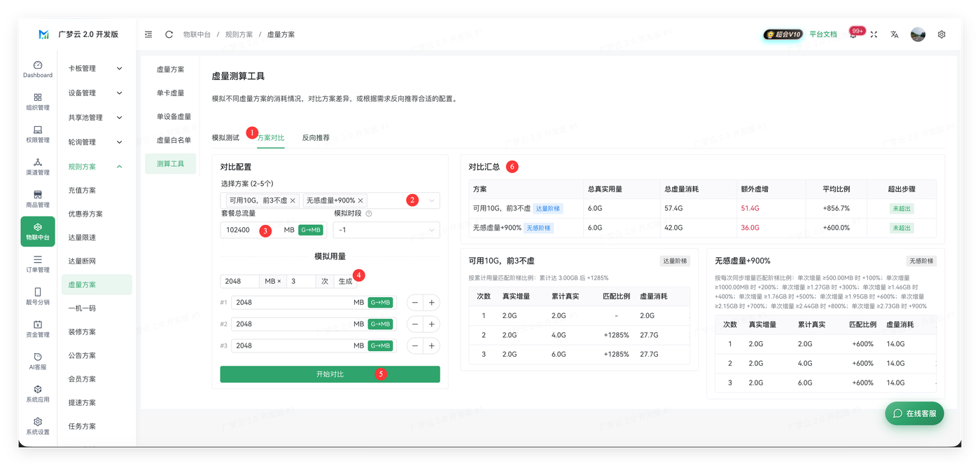
Task: Remove the 无感虚量+900% tag
Action: click(360, 200)
